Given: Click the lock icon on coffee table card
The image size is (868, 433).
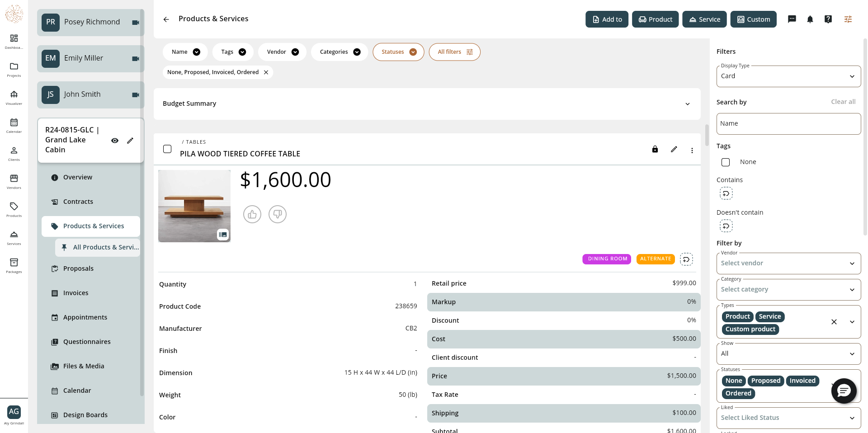Looking at the screenshot, I should (655, 149).
